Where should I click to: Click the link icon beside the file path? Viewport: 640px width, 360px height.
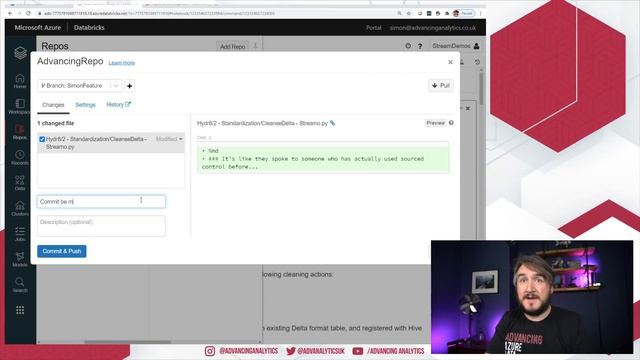[333, 123]
